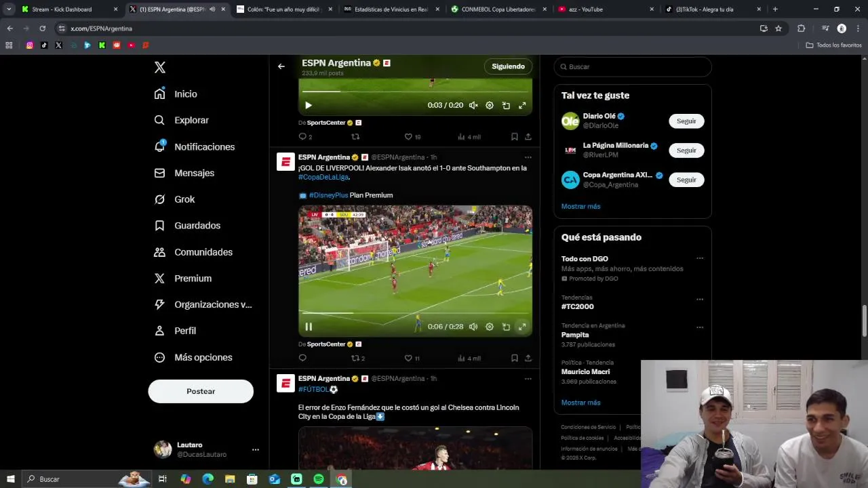Like the post with 19 likes

coord(412,137)
